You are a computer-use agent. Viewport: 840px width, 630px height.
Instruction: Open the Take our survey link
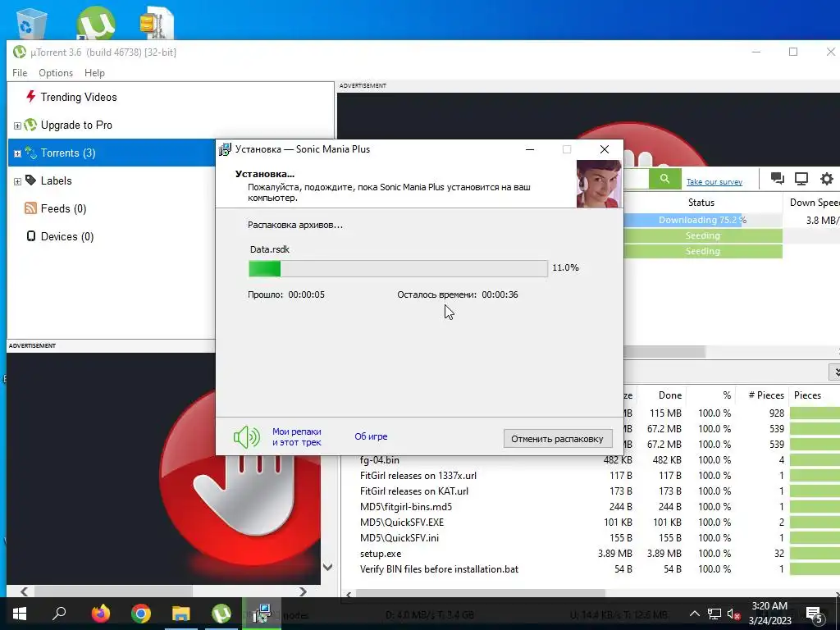(714, 181)
